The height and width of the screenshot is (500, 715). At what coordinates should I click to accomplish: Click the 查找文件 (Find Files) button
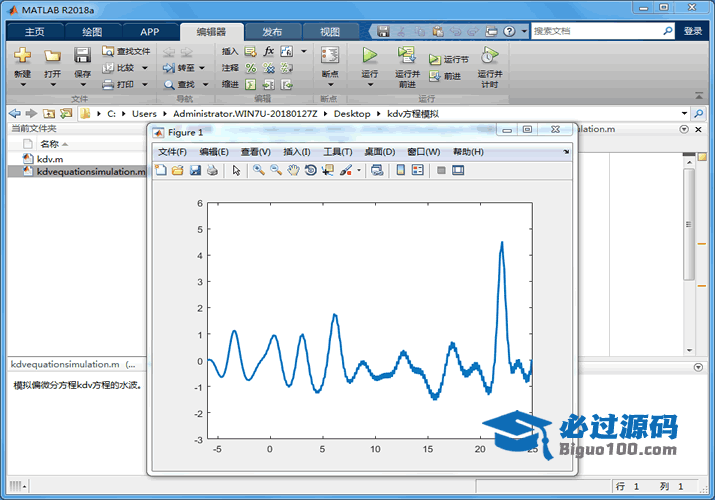pos(127,51)
